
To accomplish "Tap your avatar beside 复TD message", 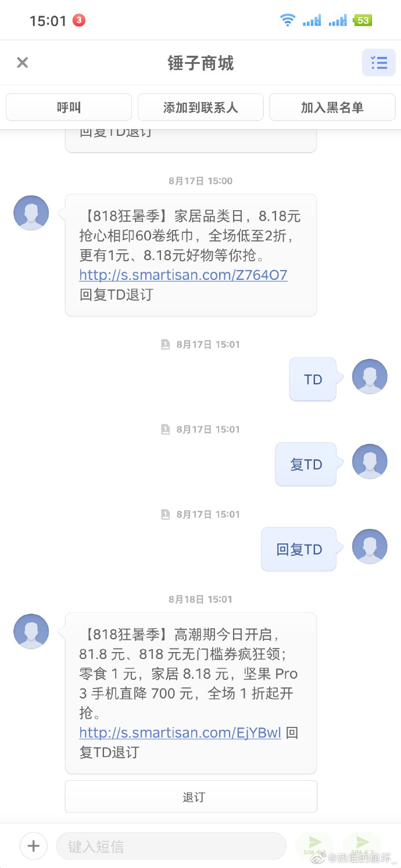I will click(370, 462).
